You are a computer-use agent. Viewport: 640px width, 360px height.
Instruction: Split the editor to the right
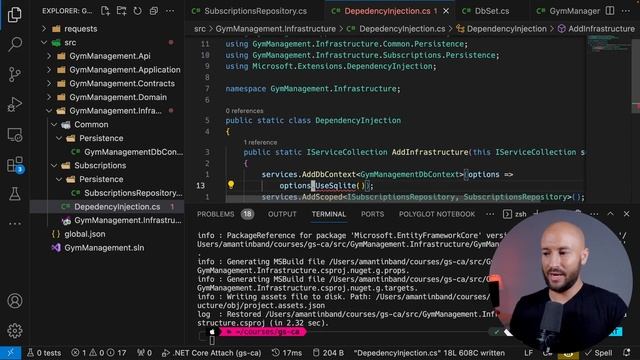pyautogui.click(x=610, y=11)
